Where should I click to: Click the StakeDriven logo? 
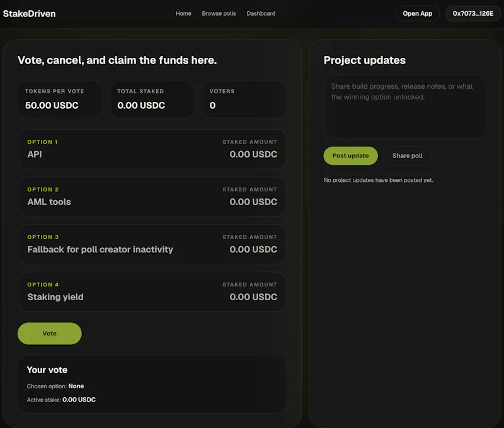[x=29, y=14]
